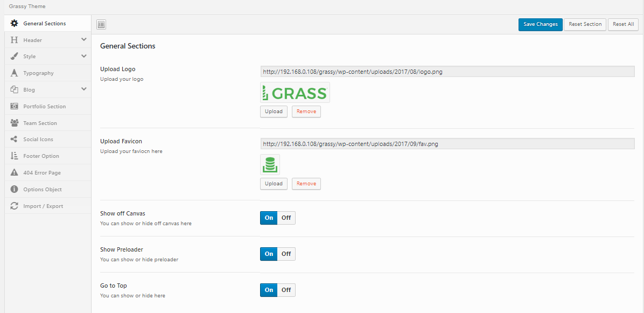Click the Header H icon in sidebar
The width and height of the screenshot is (644, 313).
[15, 40]
